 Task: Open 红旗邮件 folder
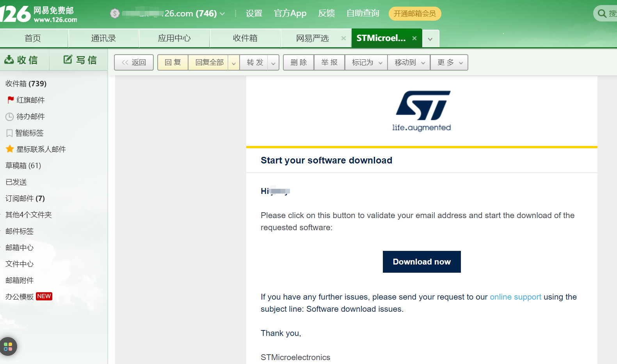(x=30, y=100)
